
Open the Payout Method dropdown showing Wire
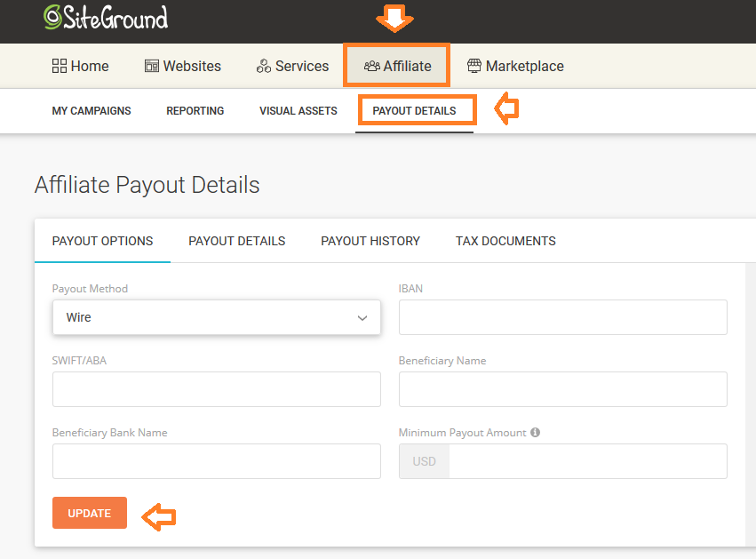(x=217, y=317)
